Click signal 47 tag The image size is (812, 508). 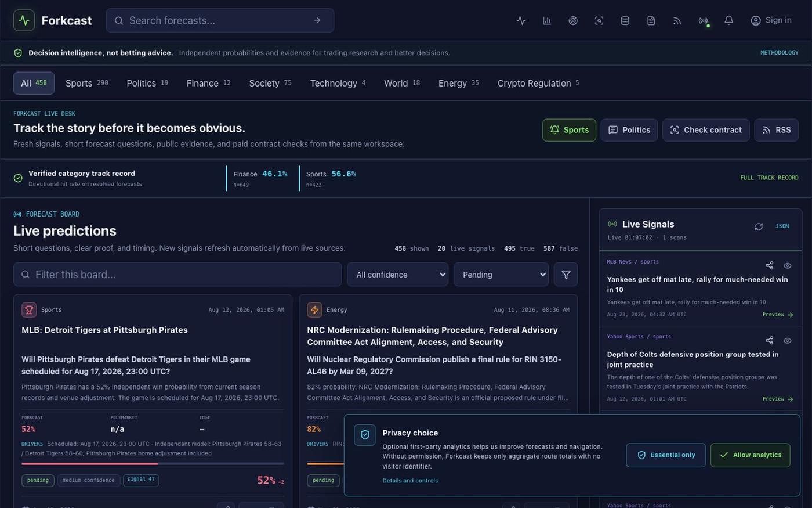tap(141, 480)
